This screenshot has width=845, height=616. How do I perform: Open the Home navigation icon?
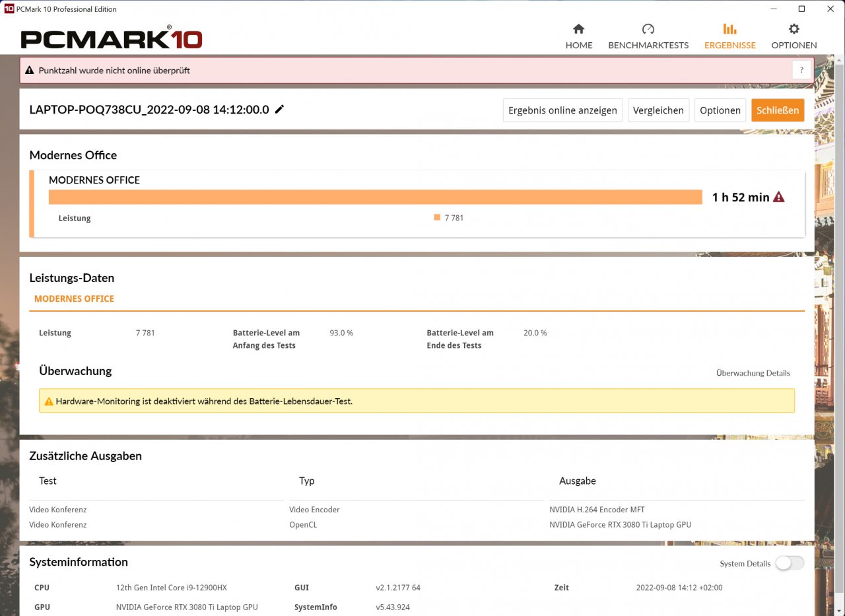coord(579,29)
